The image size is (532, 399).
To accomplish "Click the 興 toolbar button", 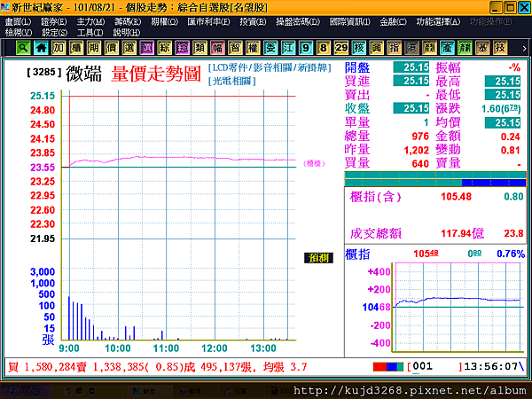I will [376, 48].
